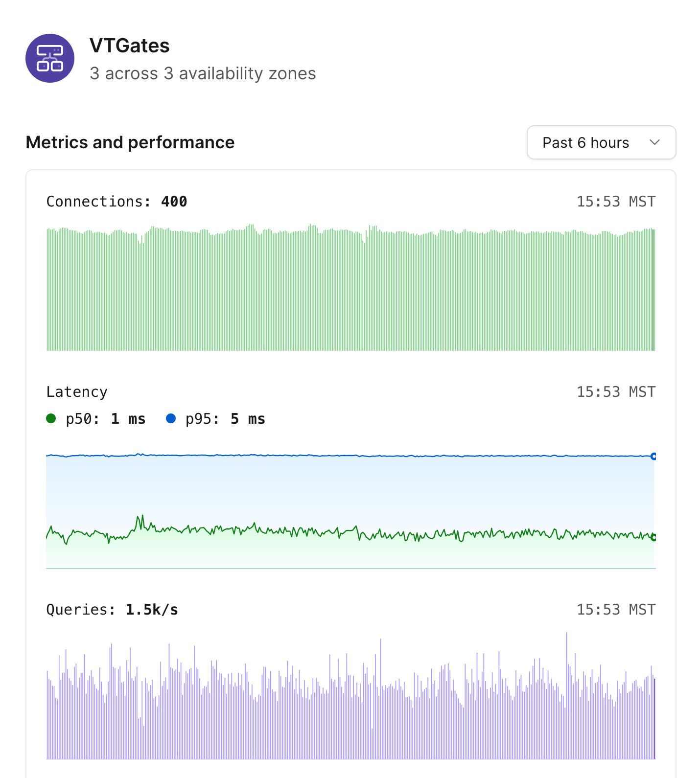Click the VTGates title link
Screen dimensions: 700x778
(130, 46)
